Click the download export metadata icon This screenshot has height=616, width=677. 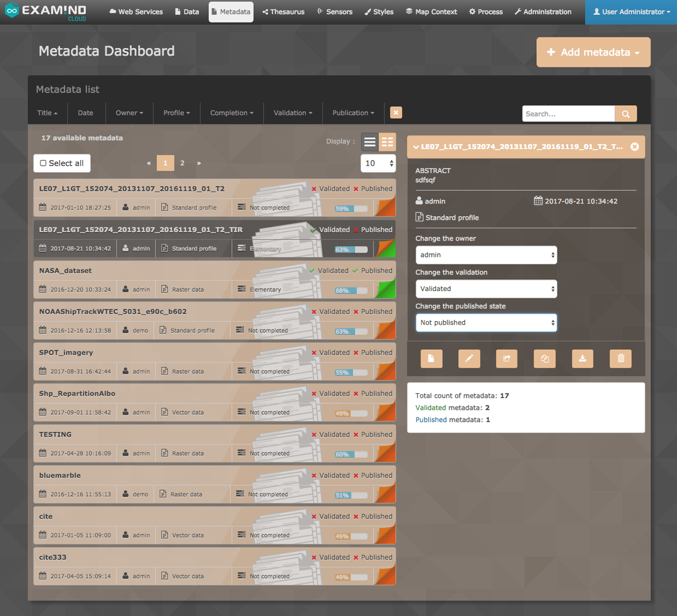(x=582, y=359)
